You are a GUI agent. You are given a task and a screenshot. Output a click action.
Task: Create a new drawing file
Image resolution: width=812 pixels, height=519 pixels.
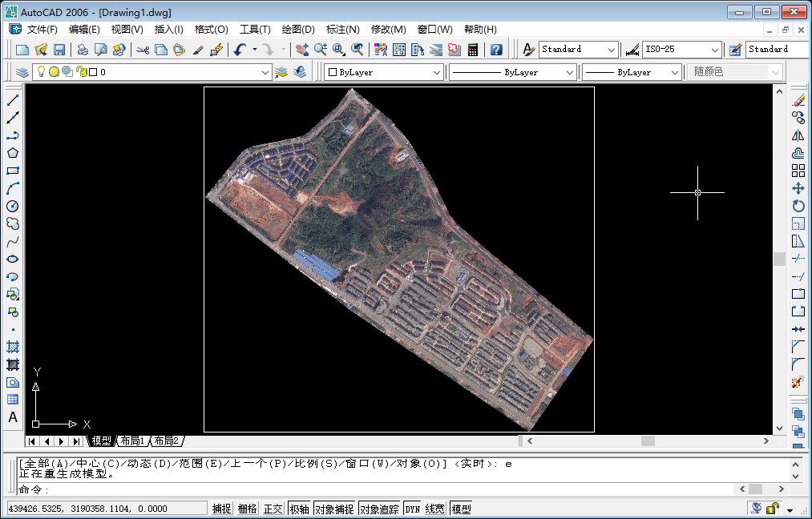click(22, 50)
